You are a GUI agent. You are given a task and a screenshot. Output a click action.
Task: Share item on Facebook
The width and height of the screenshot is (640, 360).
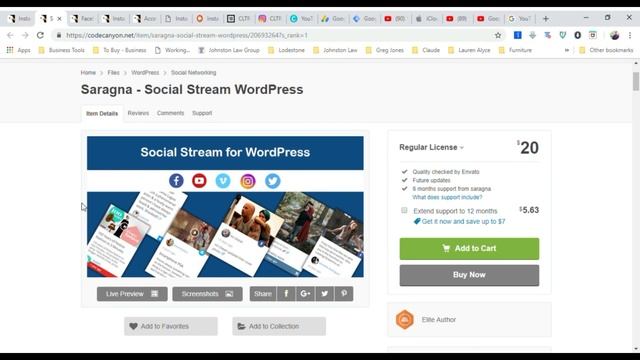coord(286,294)
